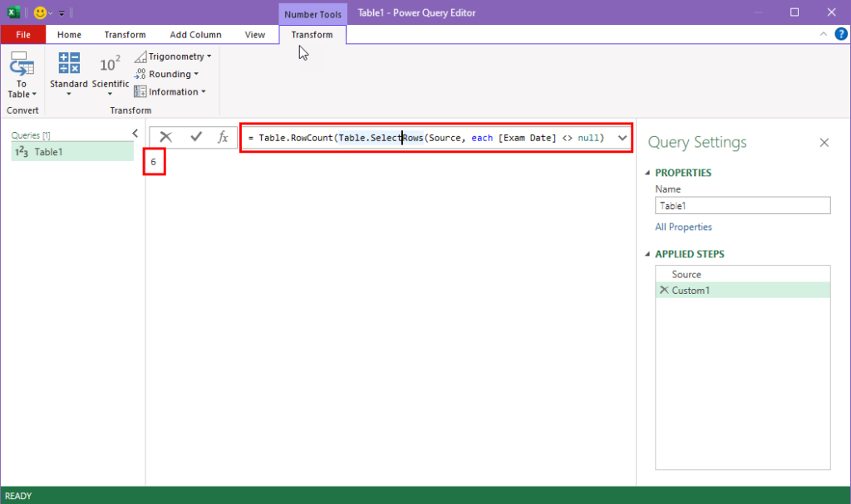Select the Number Tools Transform tab
Viewport: 851px width, 504px height.
pos(312,35)
